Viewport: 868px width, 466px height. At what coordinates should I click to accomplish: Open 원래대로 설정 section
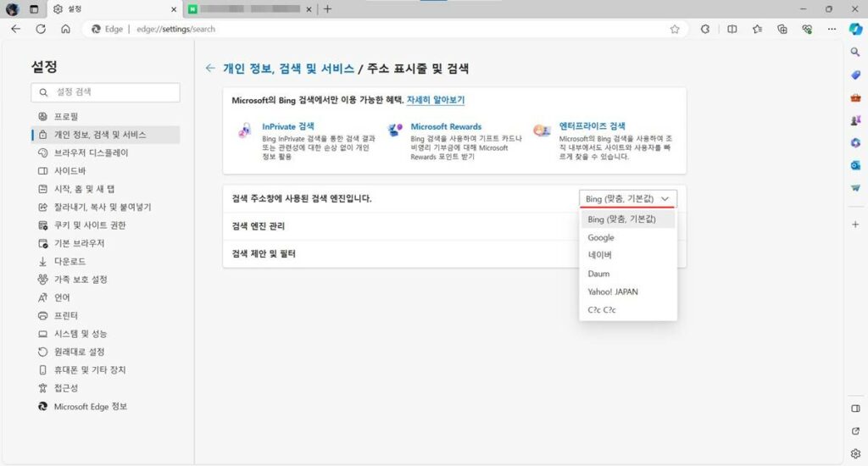tap(106, 352)
